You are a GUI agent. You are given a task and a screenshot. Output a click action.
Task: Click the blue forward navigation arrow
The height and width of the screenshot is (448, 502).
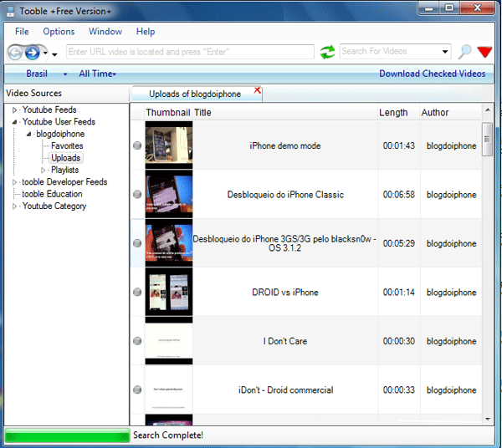pyautogui.click(x=33, y=53)
